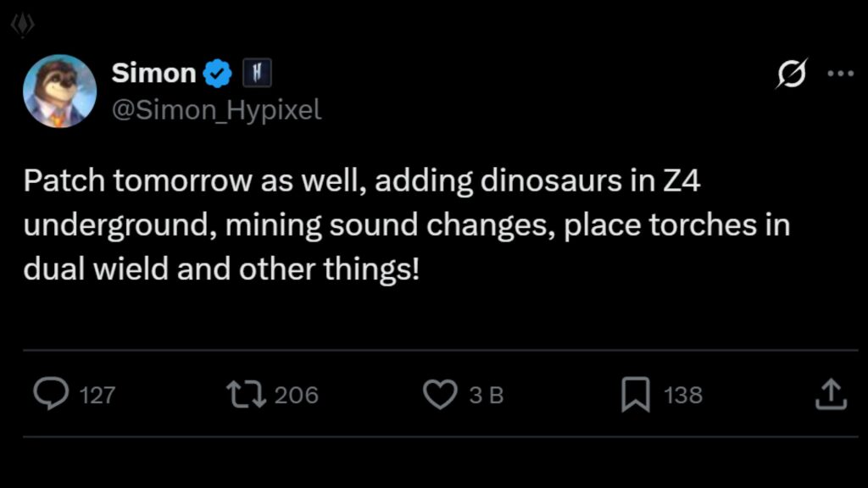Click the Hypixel affiliation badge beside name
Screen dimensions: 868x488
[x=257, y=75]
